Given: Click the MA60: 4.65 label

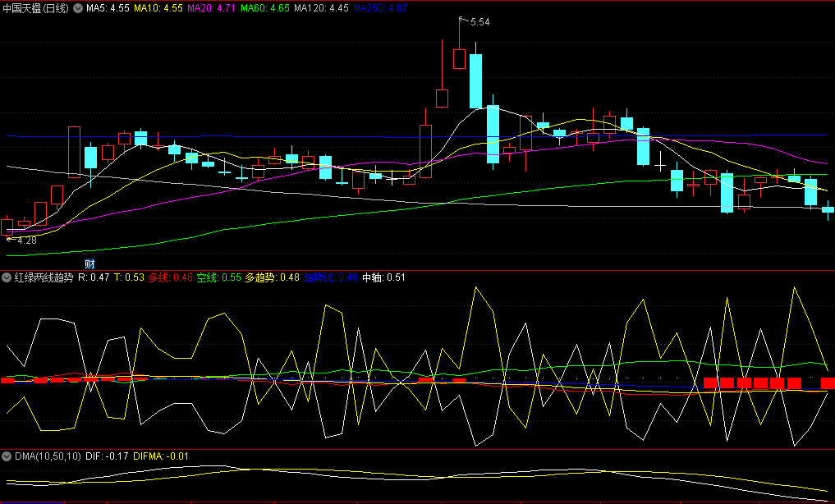Looking at the screenshot, I should [265, 8].
